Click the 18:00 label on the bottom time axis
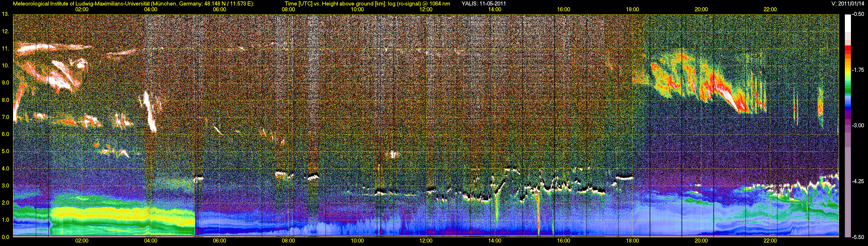The height and width of the screenshot is (246, 868). click(632, 241)
